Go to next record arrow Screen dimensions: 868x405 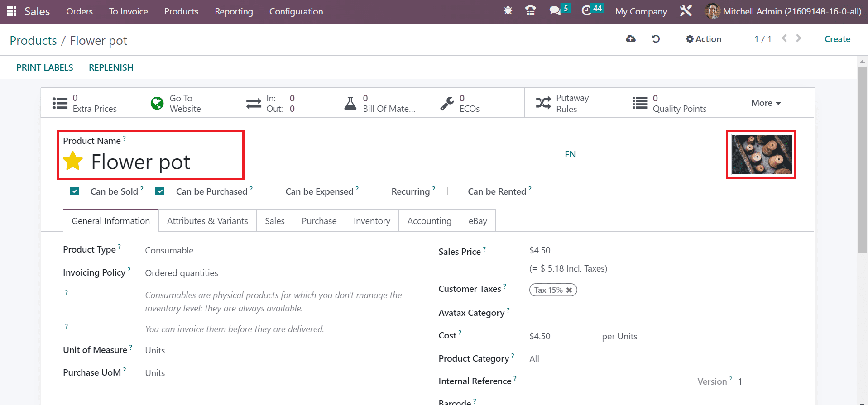799,38
